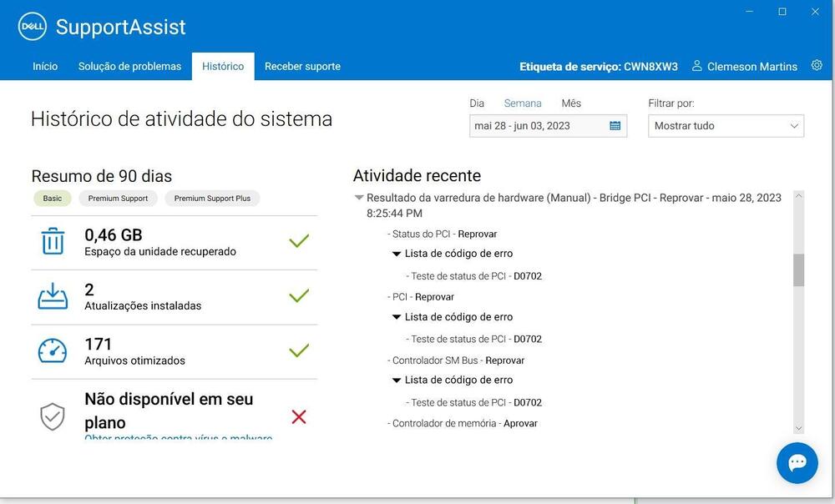Viewport: 835px width, 504px height.
Task: Collapse error code list under Status do PCI
Action: point(396,254)
